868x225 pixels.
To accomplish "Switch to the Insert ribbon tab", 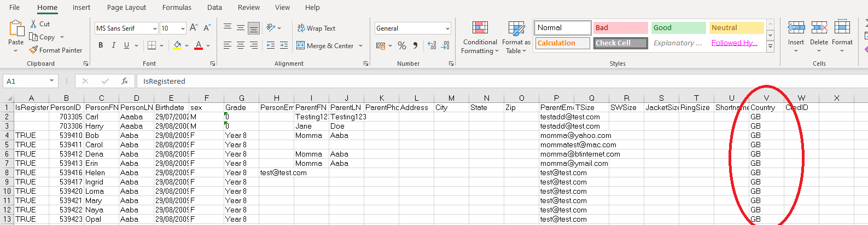I will (81, 7).
